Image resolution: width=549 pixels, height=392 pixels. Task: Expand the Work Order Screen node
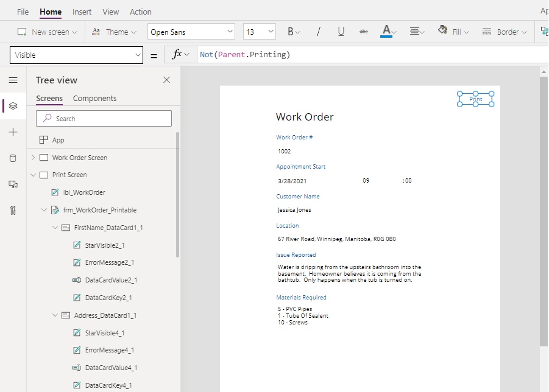point(33,158)
